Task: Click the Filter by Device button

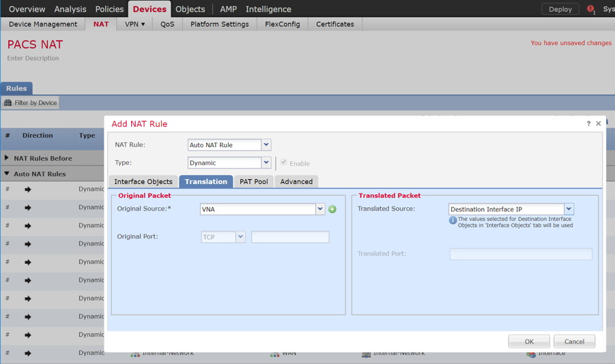Action: click(x=30, y=103)
